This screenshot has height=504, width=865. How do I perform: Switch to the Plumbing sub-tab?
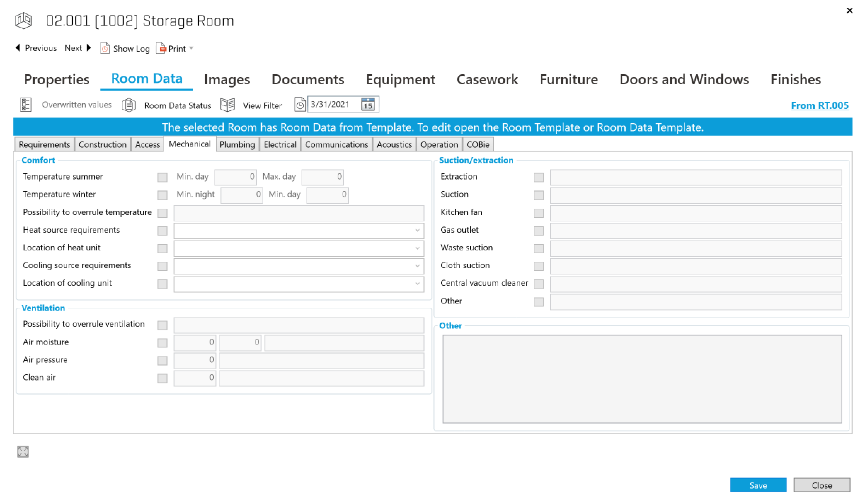coord(237,145)
